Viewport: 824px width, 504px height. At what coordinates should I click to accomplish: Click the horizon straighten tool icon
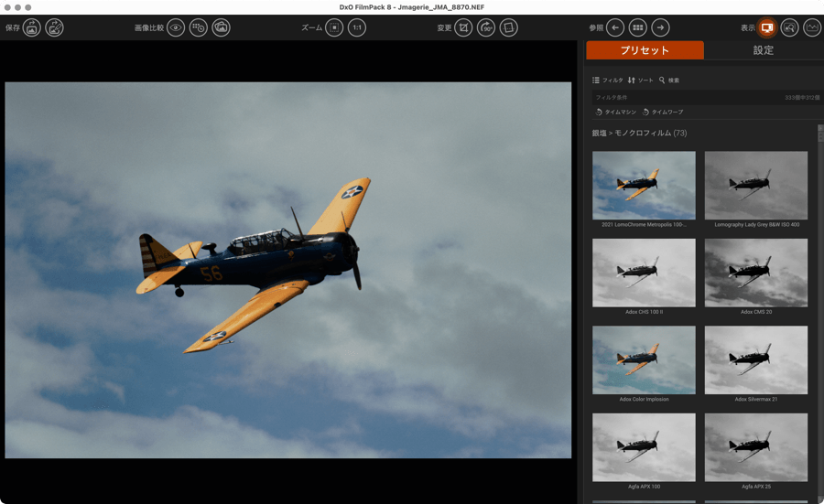[x=509, y=28]
